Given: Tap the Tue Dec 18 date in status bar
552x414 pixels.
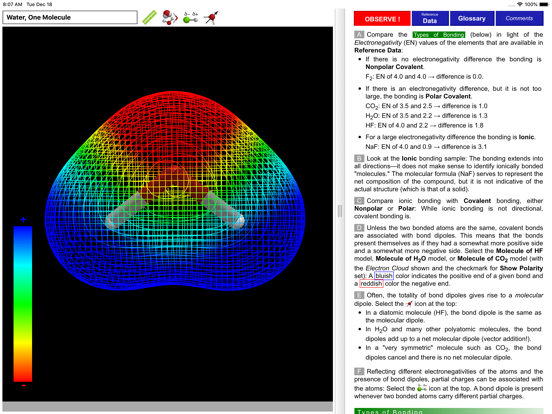Looking at the screenshot, I should tap(39, 4).
